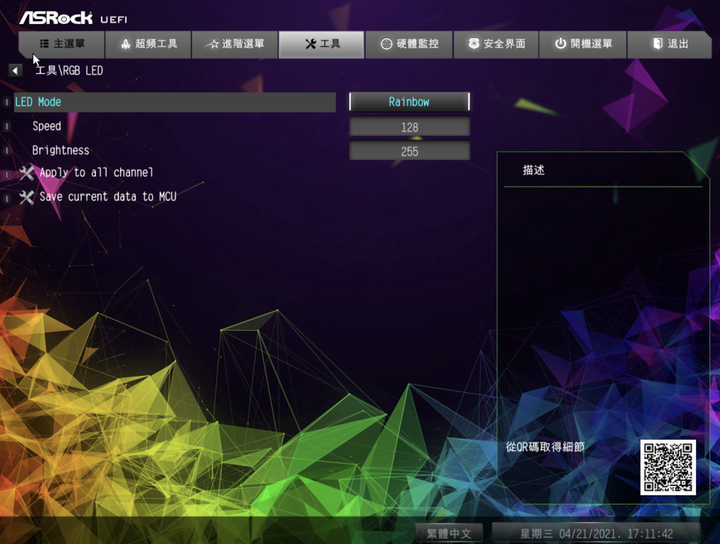Select the Brightness setting label

[61, 151]
